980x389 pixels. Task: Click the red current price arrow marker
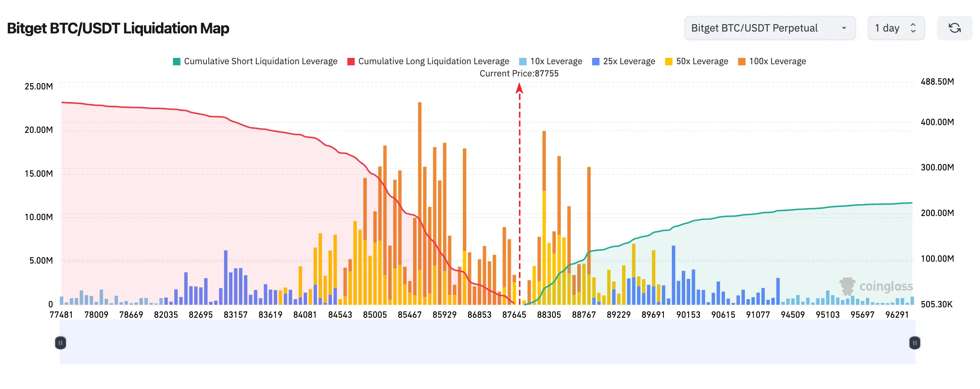tap(519, 88)
